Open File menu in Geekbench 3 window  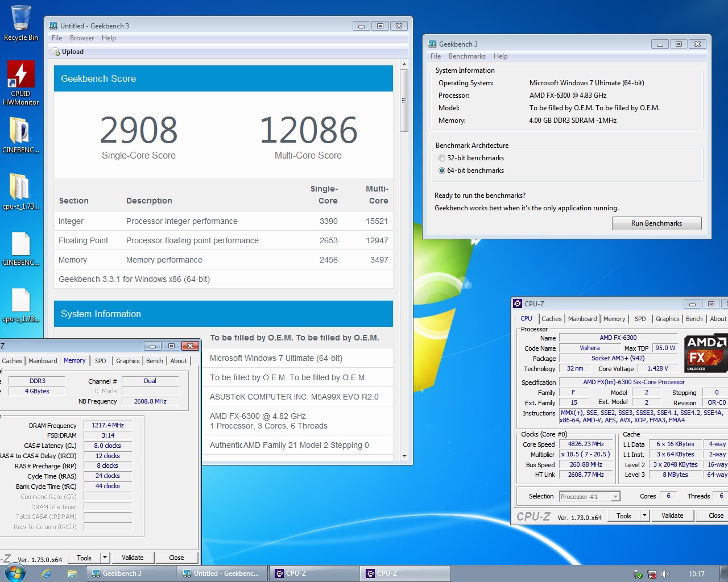(x=436, y=56)
